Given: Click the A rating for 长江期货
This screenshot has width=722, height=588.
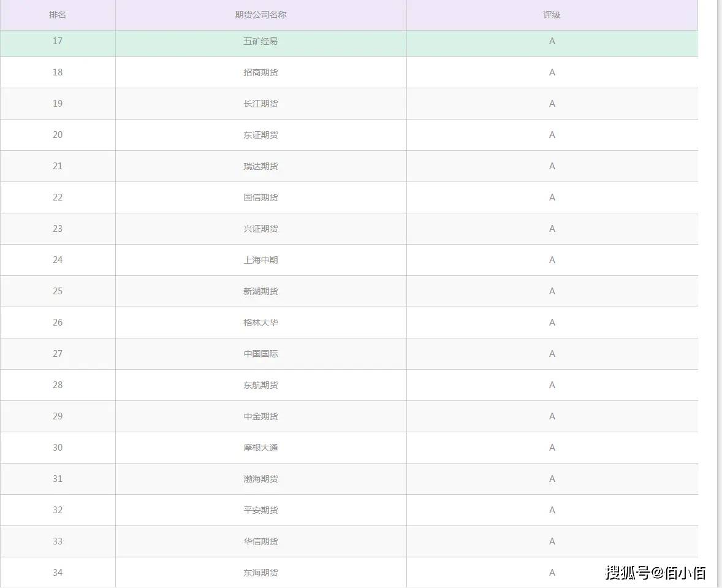Looking at the screenshot, I should coord(552,104).
